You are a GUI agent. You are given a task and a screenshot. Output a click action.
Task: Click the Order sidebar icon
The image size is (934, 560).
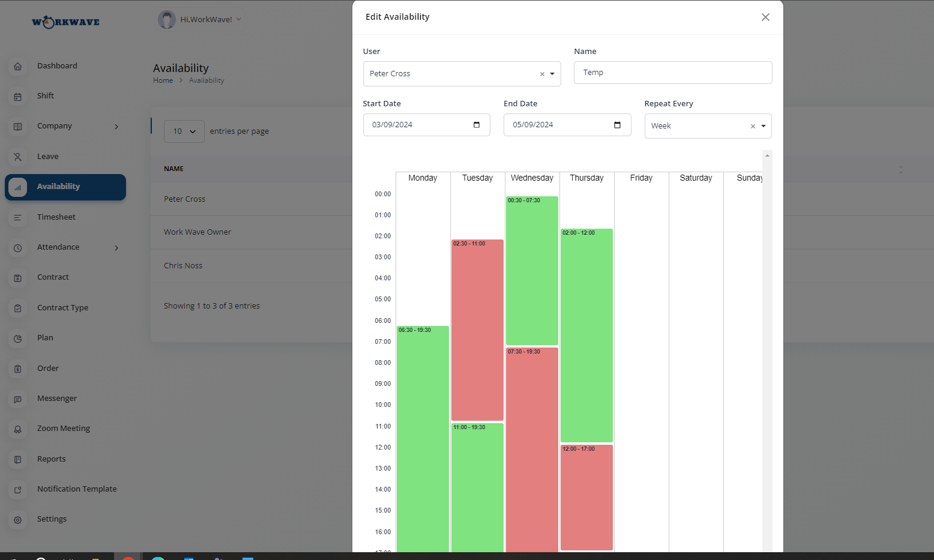(18, 369)
